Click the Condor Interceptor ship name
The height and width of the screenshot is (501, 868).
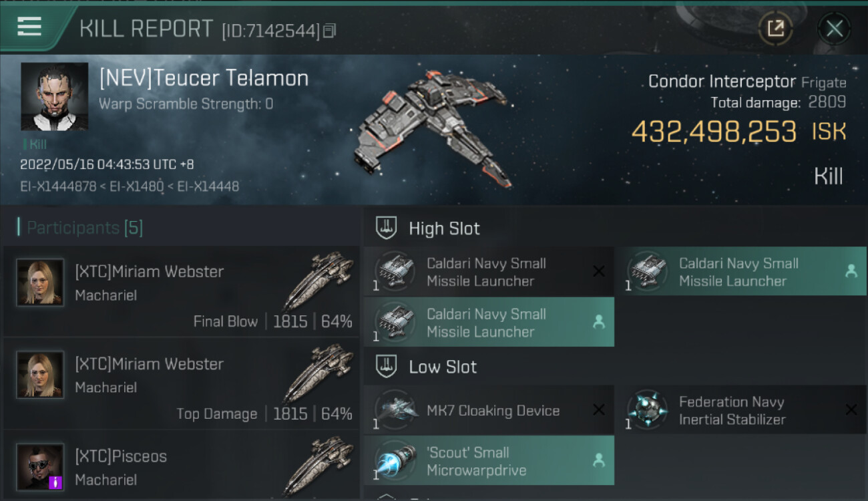722,81
